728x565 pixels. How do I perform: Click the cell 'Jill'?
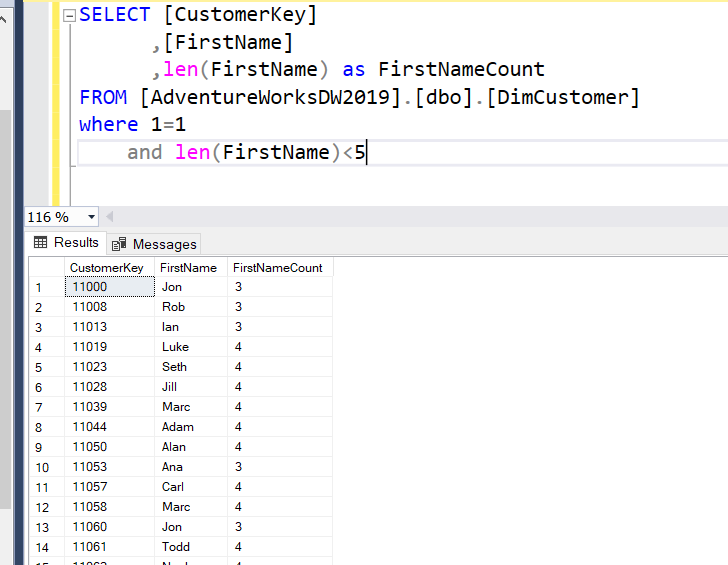(x=191, y=386)
